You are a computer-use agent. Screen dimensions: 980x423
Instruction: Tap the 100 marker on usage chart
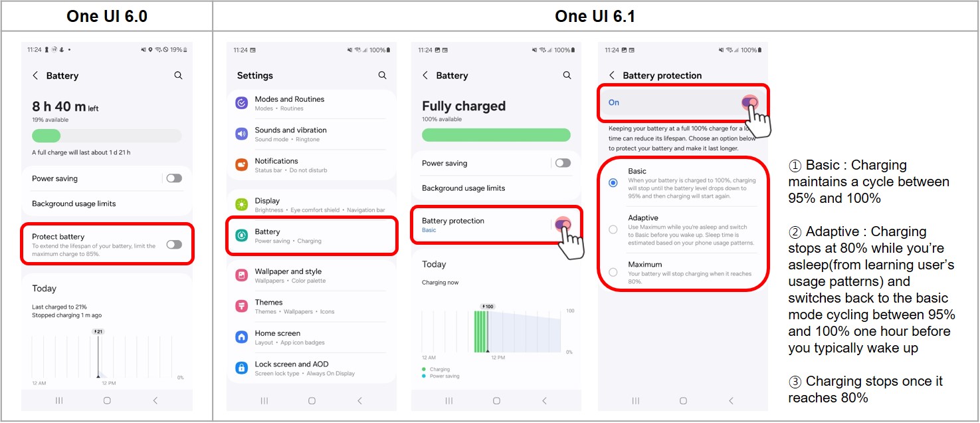click(x=488, y=307)
